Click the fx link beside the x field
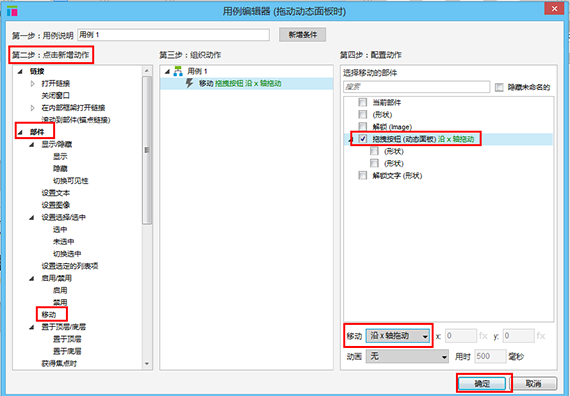This screenshot has height=396, width=570. [483, 336]
